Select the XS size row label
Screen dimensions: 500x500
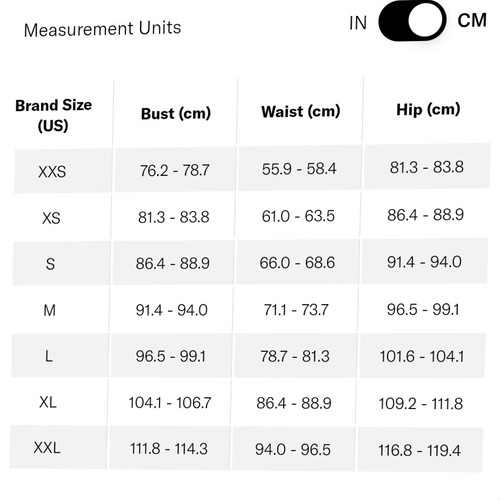click(x=51, y=218)
